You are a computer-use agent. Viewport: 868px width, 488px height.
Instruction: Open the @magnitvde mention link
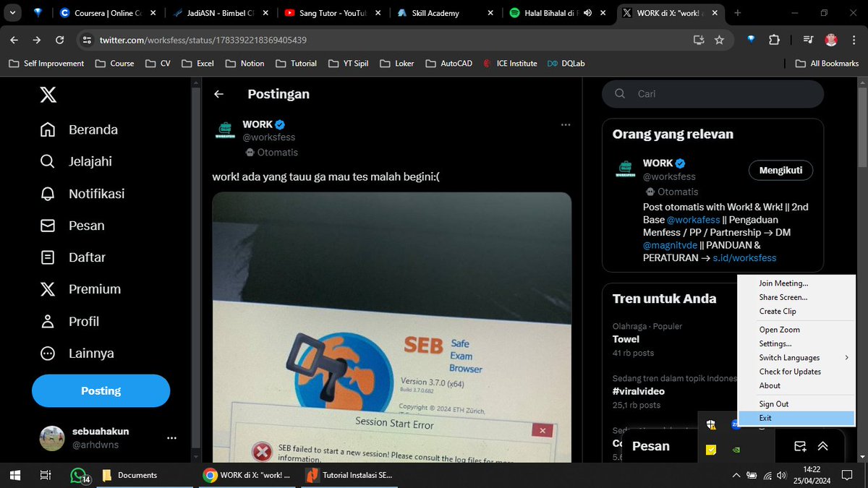tap(671, 245)
